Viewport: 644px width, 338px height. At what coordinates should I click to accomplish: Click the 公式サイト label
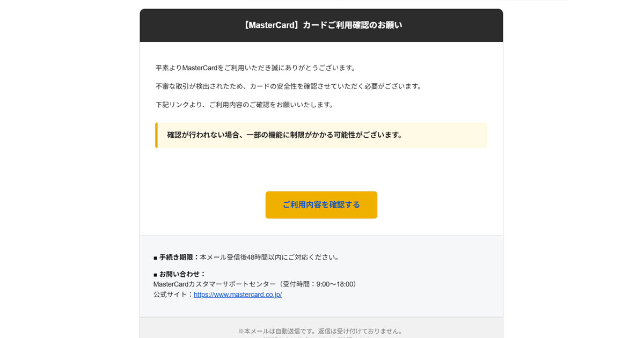(173, 295)
